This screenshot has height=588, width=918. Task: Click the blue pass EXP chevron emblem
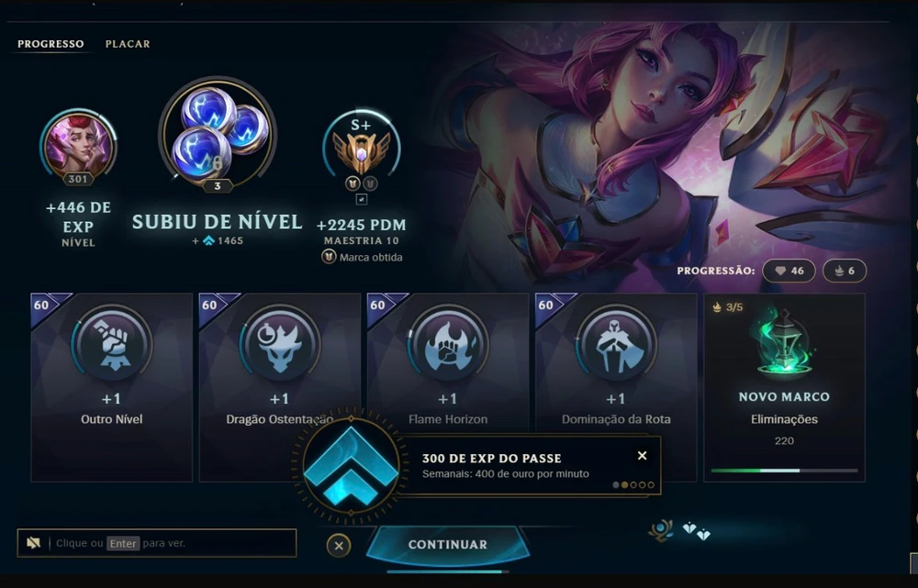pos(352,466)
